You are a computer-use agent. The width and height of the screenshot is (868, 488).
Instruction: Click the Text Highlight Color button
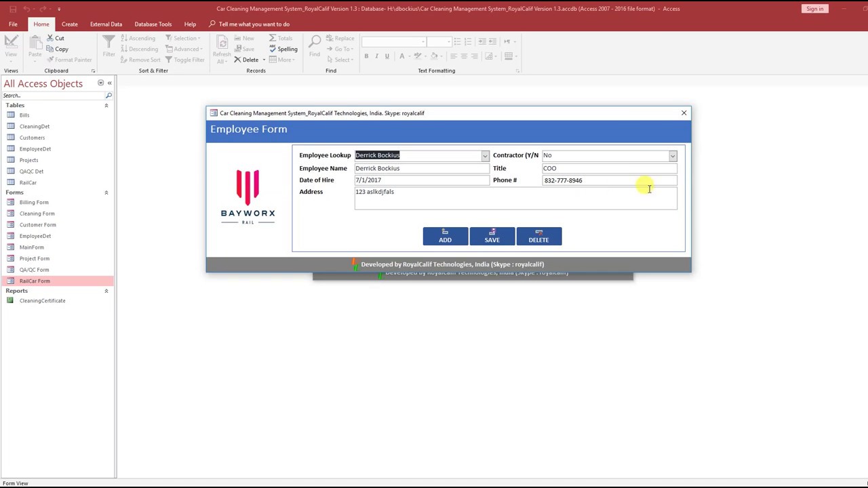pyautogui.click(x=418, y=56)
